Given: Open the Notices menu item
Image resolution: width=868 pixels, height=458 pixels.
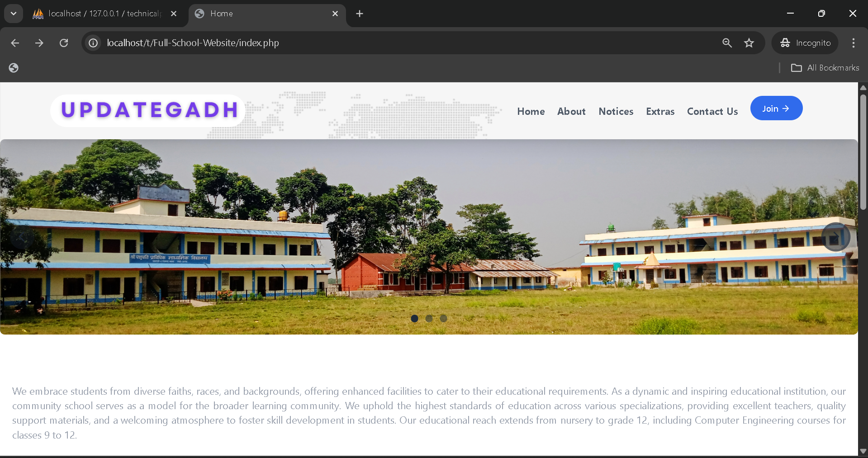Looking at the screenshot, I should [616, 111].
